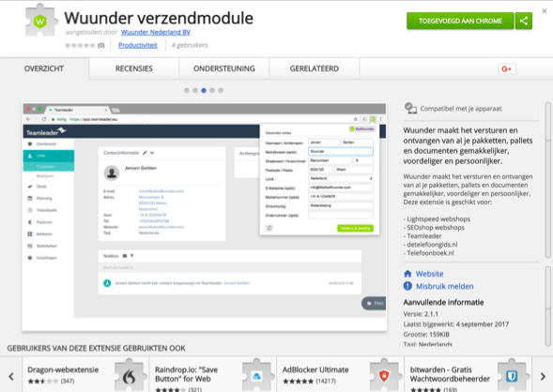Click 'Compatibel met je apparaat' text
Viewport: 553px width, 392px height.
pyautogui.click(x=461, y=109)
